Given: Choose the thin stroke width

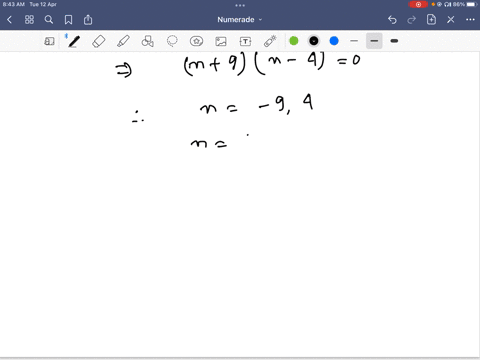Looking at the screenshot, I should 354,41.
